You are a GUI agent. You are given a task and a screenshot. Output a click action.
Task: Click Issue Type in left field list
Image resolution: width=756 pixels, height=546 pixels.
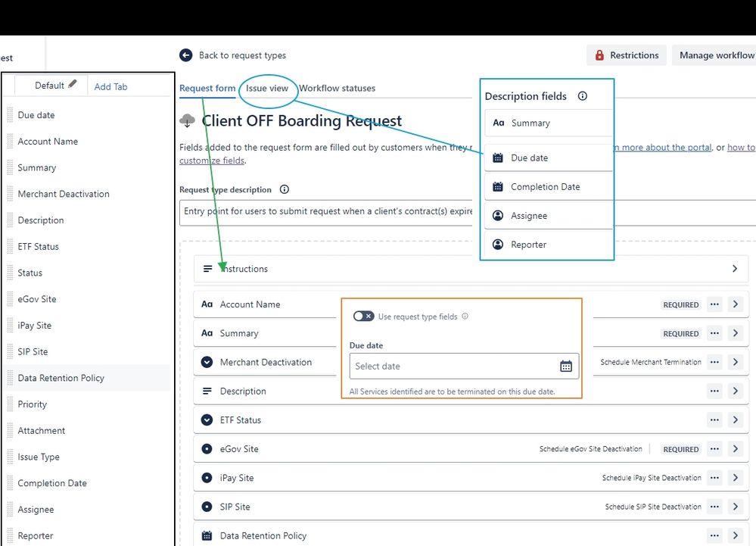[x=39, y=457]
